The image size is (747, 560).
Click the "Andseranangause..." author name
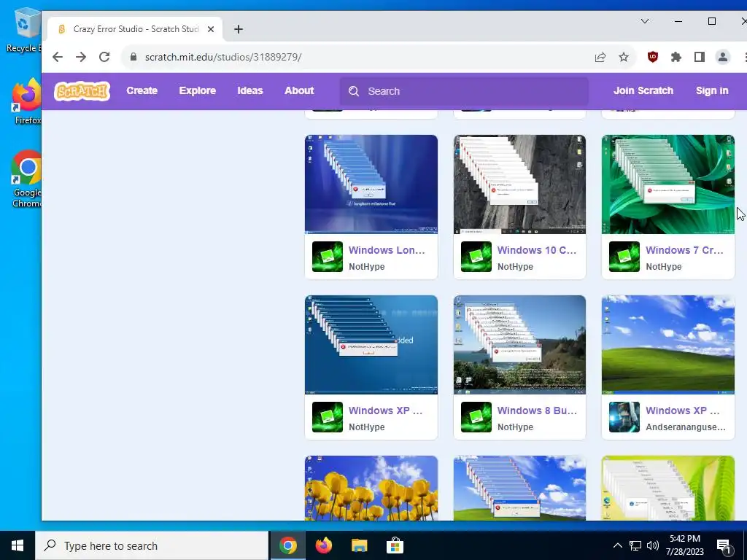click(x=686, y=427)
